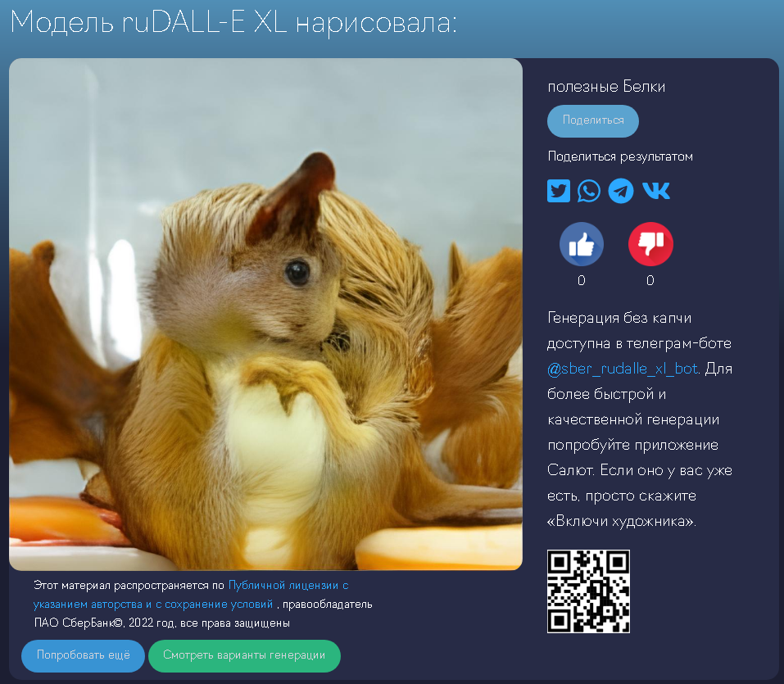Give the image a thumbs down
Viewport: 784px width, 684px height.
[650, 244]
